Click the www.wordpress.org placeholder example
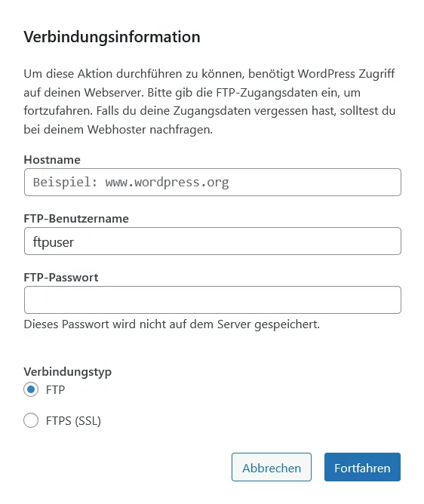 click(167, 183)
